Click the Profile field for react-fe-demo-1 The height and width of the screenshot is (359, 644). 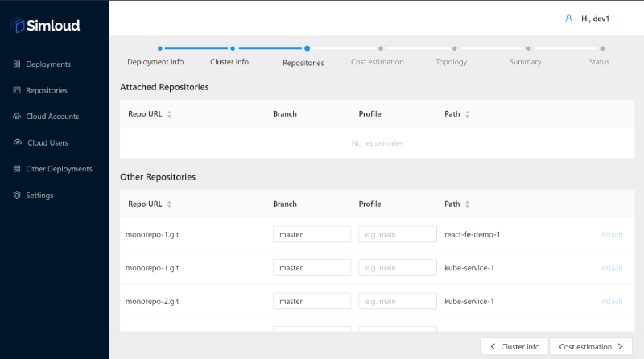398,235
